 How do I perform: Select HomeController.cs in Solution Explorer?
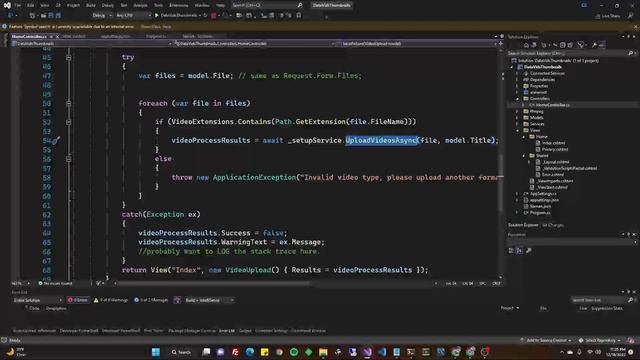point(552,105)
